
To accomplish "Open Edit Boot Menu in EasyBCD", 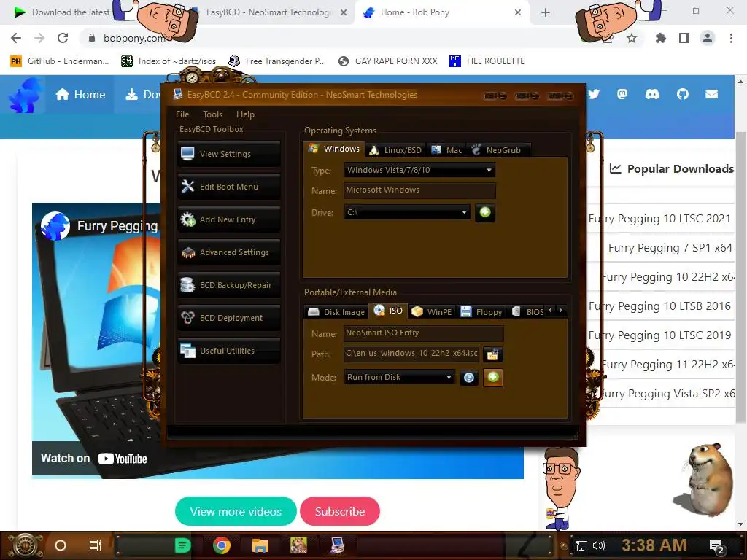I will [228, 186].
